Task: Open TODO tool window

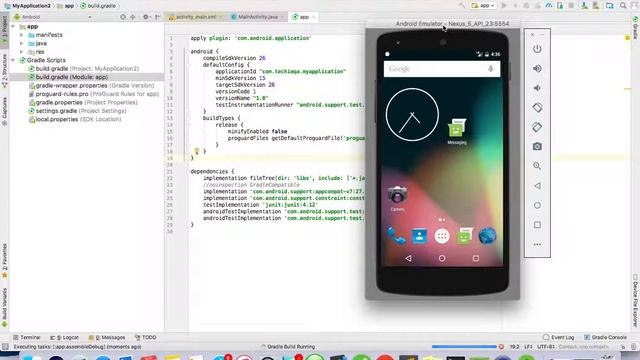Action: click(145, 338)
